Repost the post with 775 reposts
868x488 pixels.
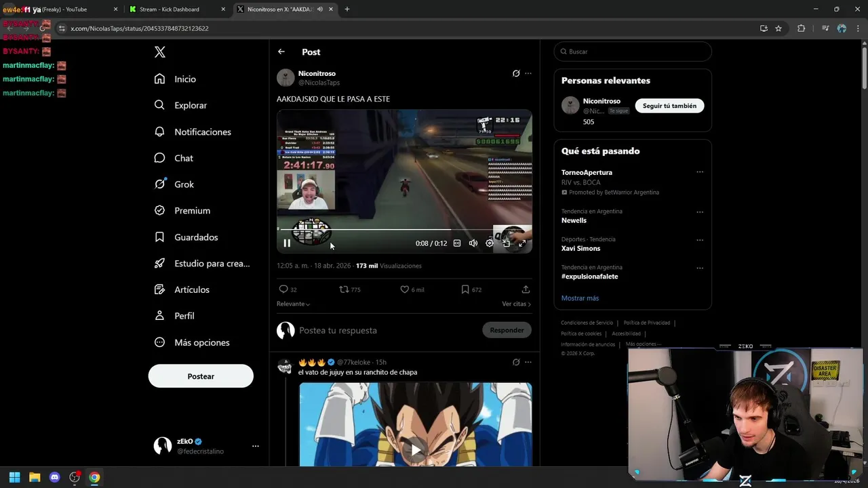point(344,289)
